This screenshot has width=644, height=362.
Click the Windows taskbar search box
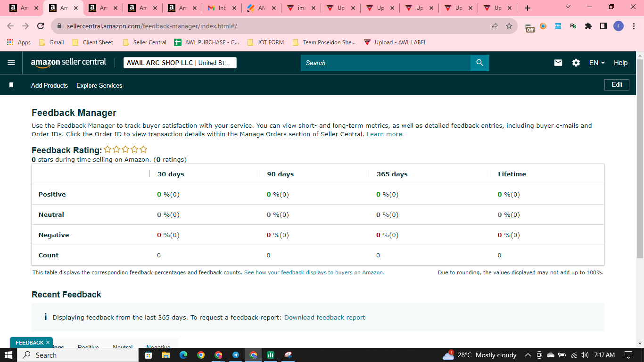[x=78, y=355]
